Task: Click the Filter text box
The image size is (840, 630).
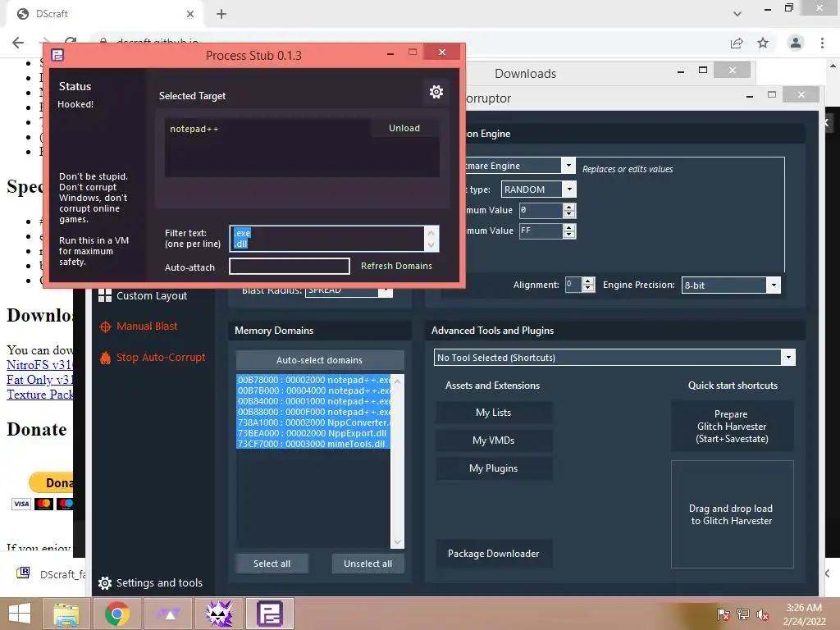Action: click(x=326, y=239)
